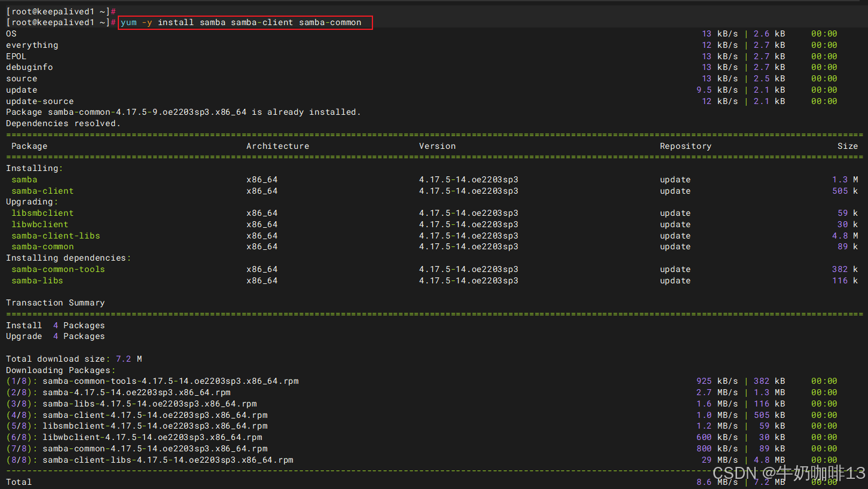Click the 'Install 4 Packages' summary line
Image resolution: width=868 pixels, height=489 pixels.
(56, 326)
